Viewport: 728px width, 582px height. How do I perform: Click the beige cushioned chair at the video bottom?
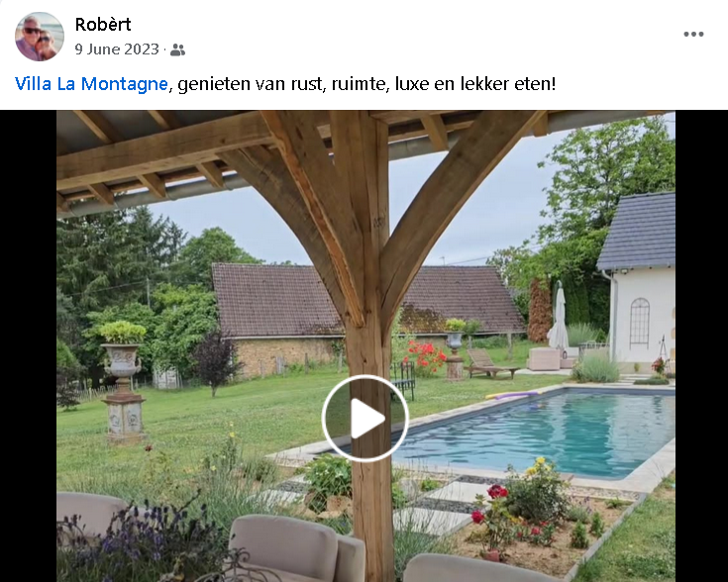pos(296,548)
